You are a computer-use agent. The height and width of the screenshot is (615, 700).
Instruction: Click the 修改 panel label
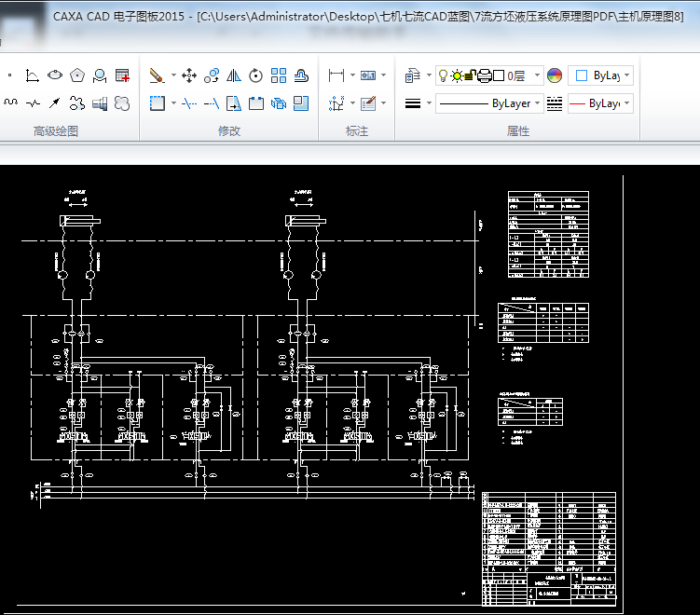(229, 131)
